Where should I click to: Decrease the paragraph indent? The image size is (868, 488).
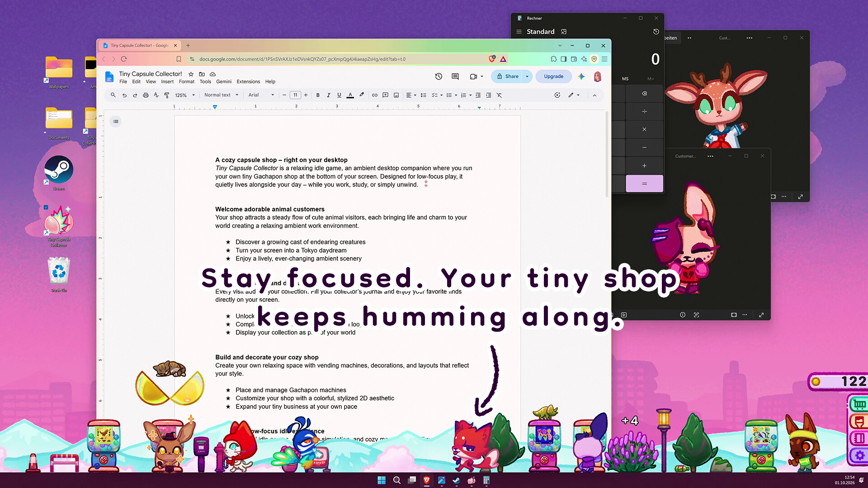(478, 95)
